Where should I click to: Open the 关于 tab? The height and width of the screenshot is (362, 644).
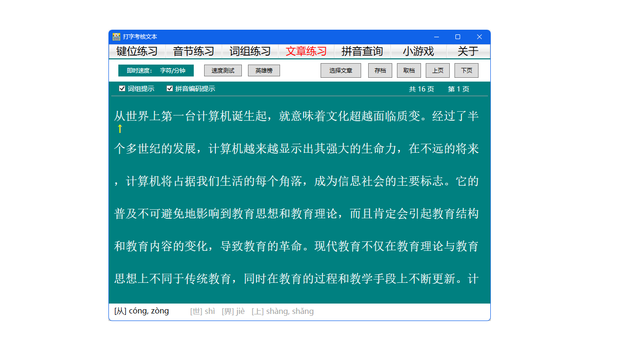click(x=468, y=51)
